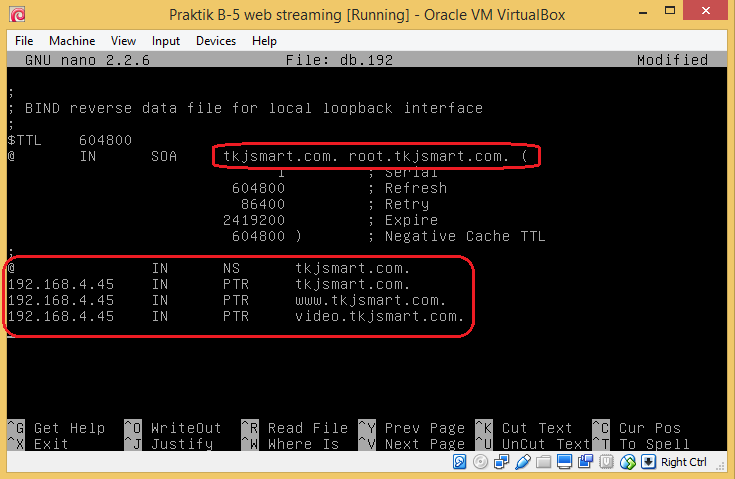Open the File menu
The height and width of the screenshot is (479, 735).
(x=24, y=41)
